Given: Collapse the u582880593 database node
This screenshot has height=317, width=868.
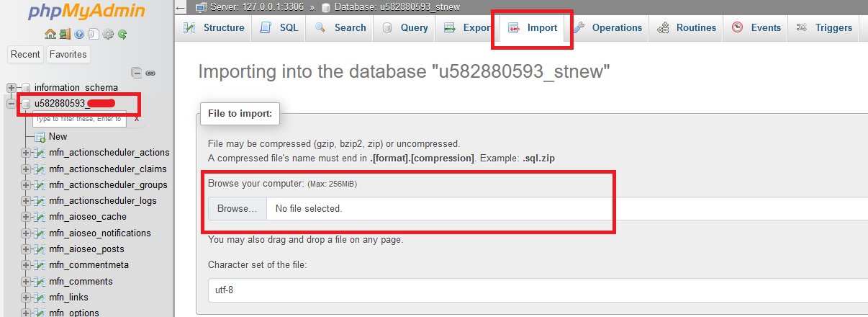Looking at the screenshot, I should point(12,104).
